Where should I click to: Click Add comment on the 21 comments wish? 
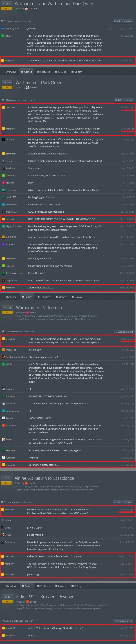tap(124, 332)
